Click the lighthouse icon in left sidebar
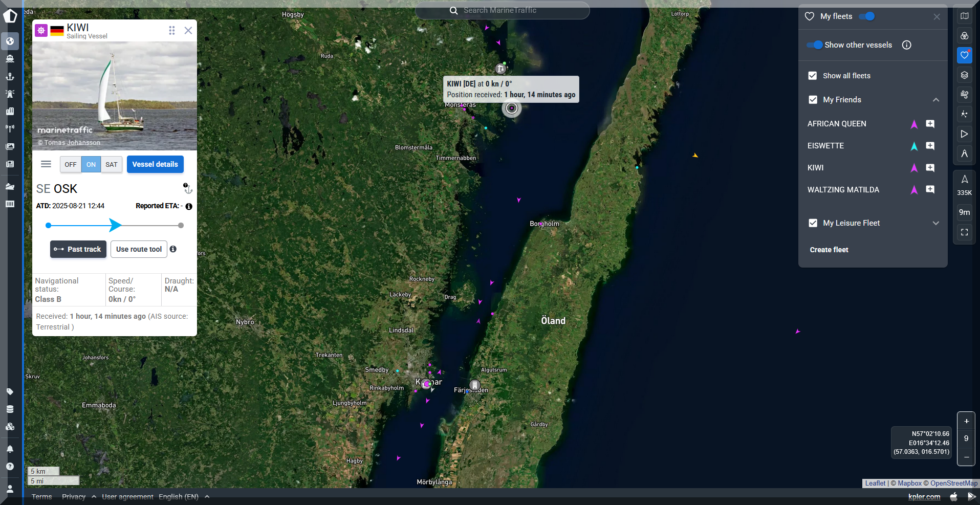The image size is (980, 505). pos(10,94)
